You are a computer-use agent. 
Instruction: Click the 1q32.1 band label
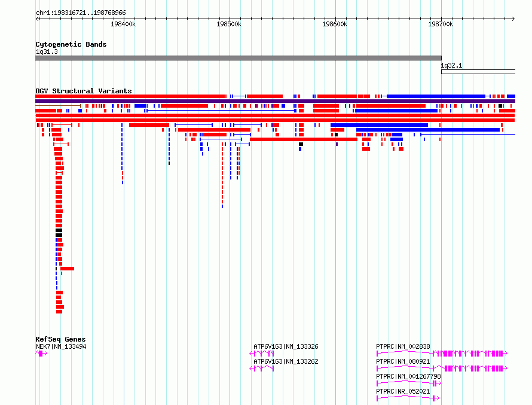pyautogui.click(x=451, y=66)
